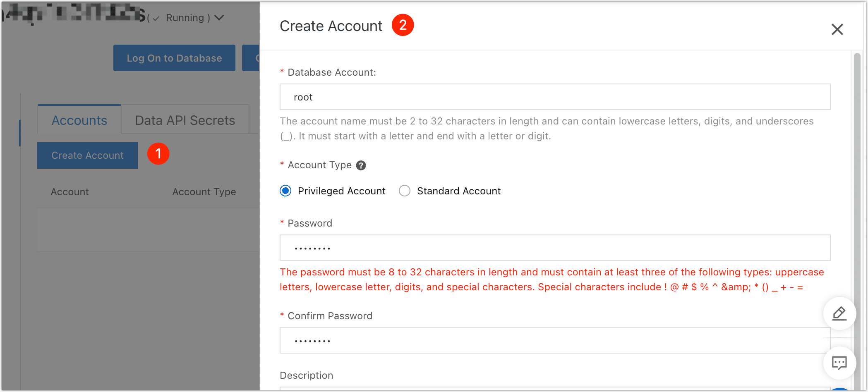The width and height of the screenshot is (868, 392).
Task: Select the Privileged Account option
Action: coord(285,191)
